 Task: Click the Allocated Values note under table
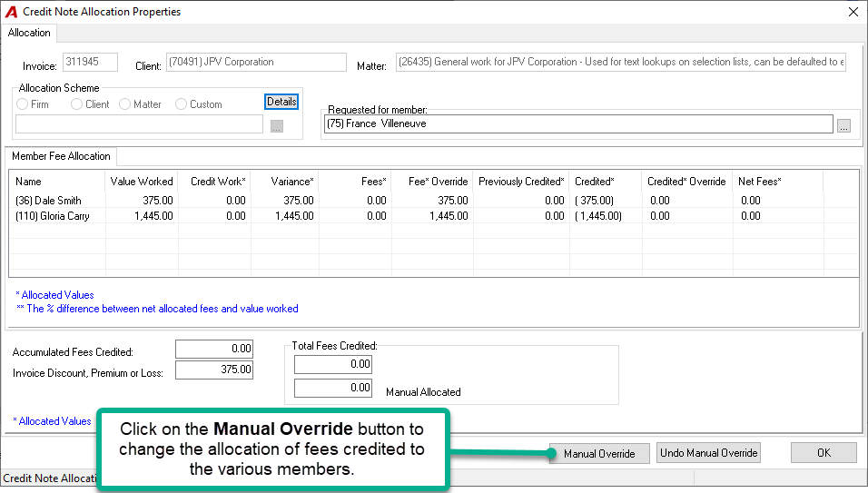[54, 295]
